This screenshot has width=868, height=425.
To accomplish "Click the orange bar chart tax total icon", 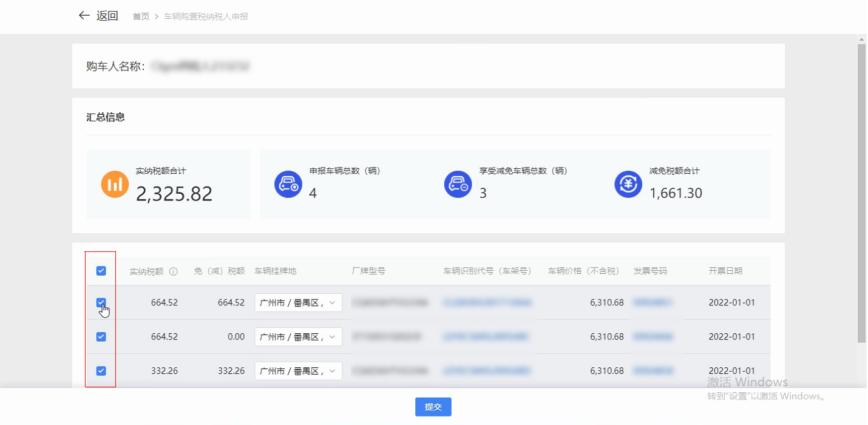I will click(x=115, y=184).
